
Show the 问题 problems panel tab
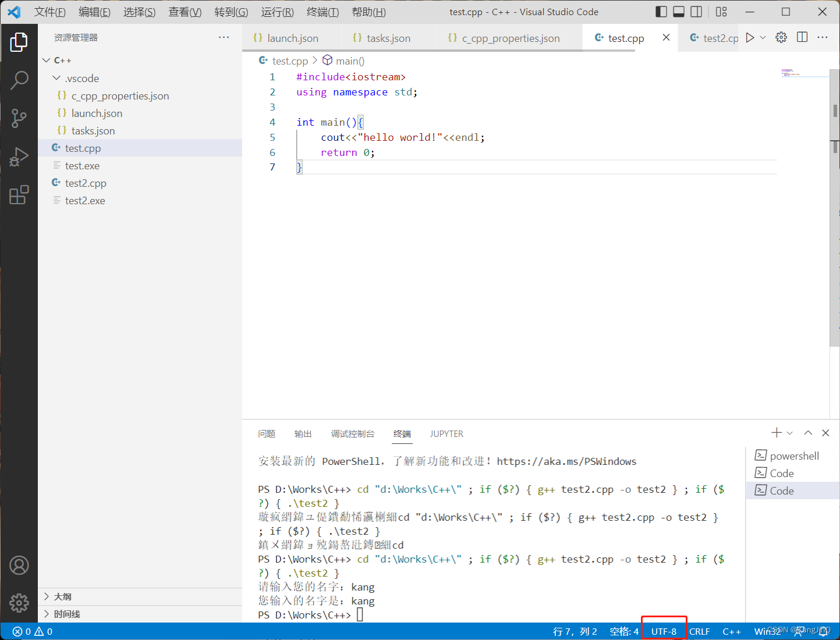point(267,433)
